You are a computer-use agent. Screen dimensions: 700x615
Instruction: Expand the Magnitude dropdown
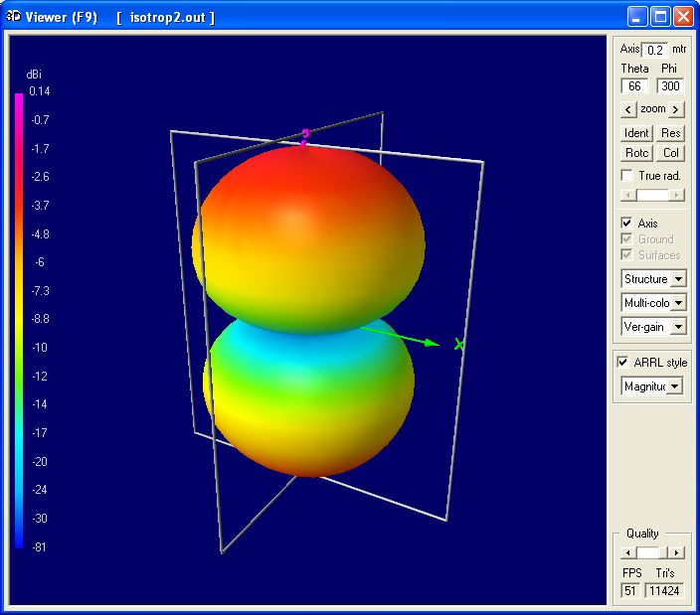(673, 386)
